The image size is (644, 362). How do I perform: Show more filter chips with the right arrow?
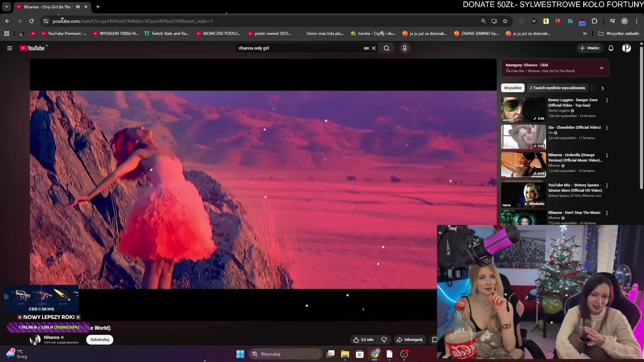click(x=602, y=88)
